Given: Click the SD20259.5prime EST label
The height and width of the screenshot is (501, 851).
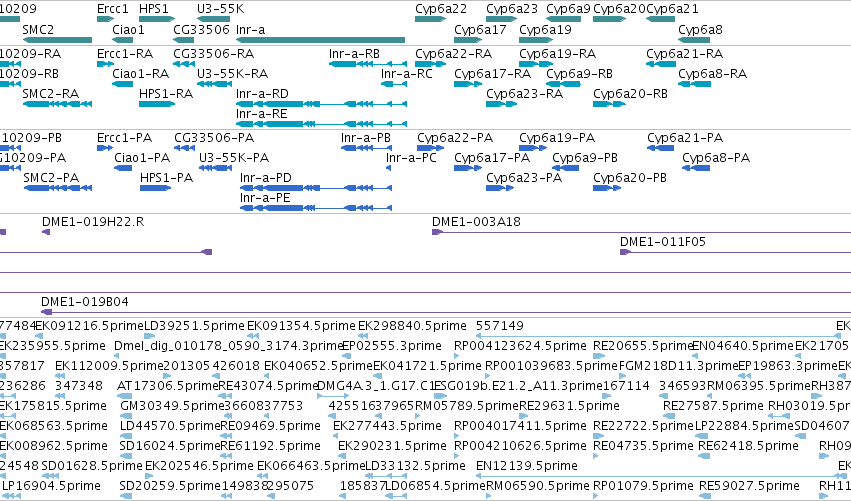Looking at the screenshot, I should coord(170,486).
